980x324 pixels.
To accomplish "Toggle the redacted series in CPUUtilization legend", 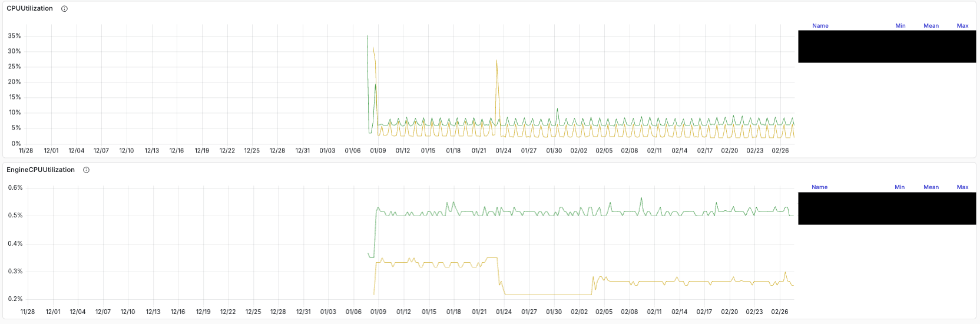I will (886, 47).
